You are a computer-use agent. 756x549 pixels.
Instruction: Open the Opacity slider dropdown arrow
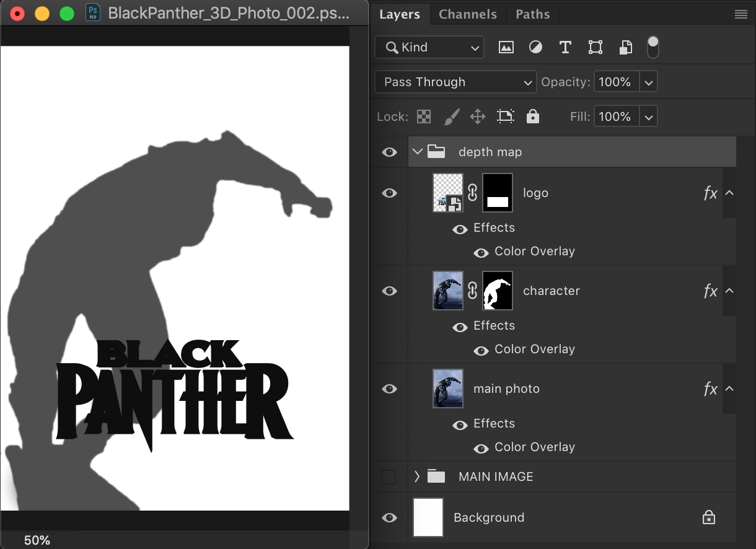pyautogui.click(x=648, y=82)
